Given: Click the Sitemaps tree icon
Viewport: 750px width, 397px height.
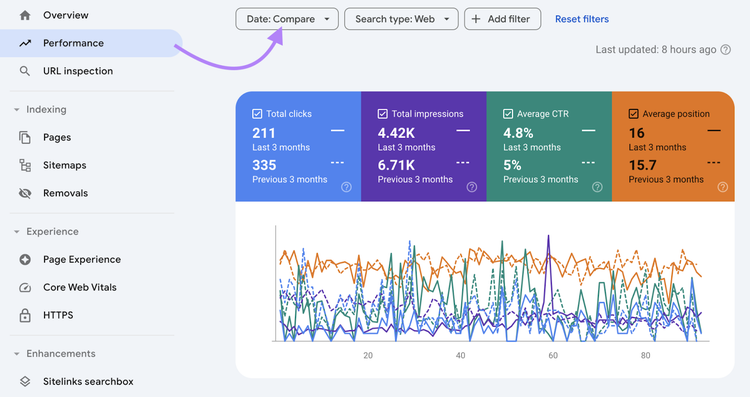Looking at the screenshot, I should 25,165.
